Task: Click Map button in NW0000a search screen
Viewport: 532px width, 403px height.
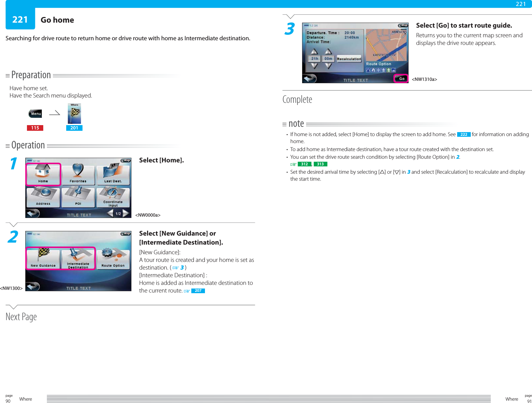Action: pos(125,160)
